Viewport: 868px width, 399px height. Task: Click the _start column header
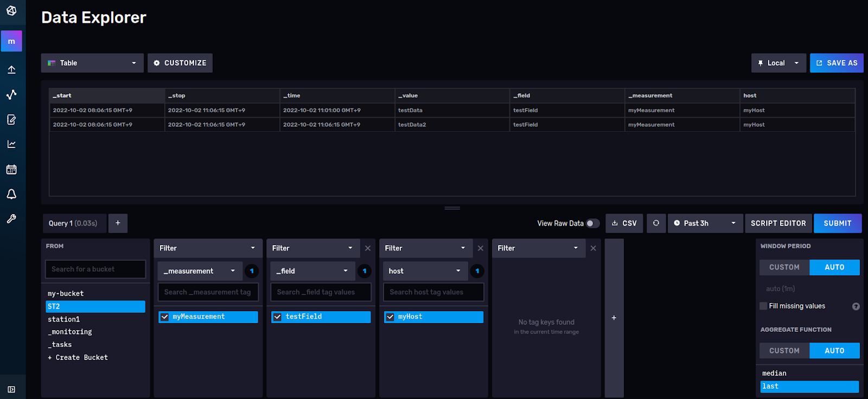[x=107, y=95]
